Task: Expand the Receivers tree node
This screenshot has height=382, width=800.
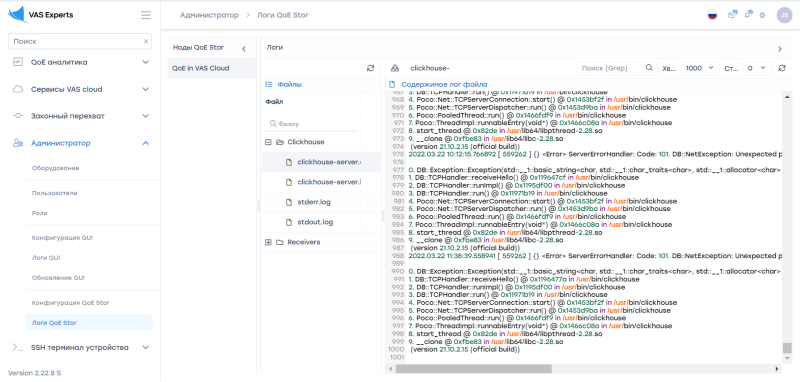Action: pos(268,242)
